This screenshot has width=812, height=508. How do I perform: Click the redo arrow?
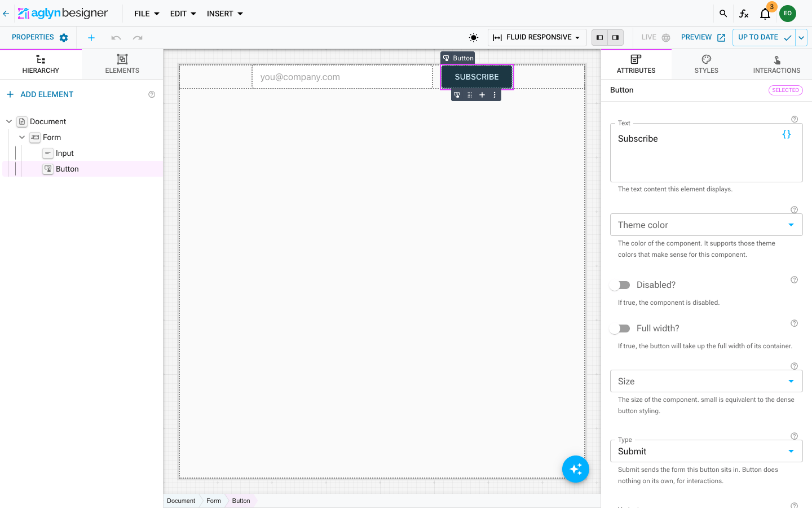click(138, 38)
